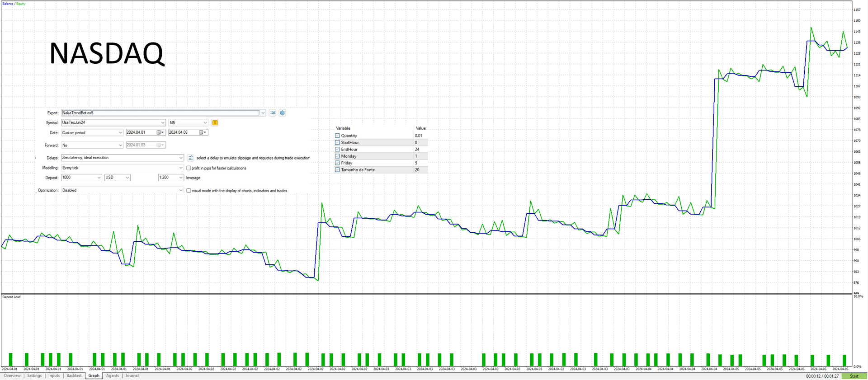868x380 pixels.
Task: Expand the Symbol UsaTecJun24 dropdown
Action: (x=163, y=122)
